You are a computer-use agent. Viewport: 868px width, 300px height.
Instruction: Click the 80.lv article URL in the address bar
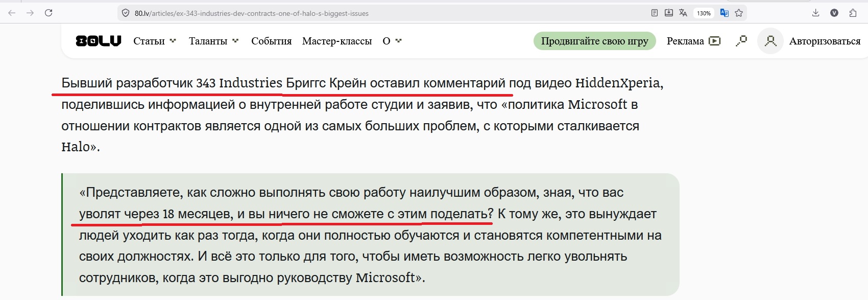pyautogui.click(x=251, y=13)
